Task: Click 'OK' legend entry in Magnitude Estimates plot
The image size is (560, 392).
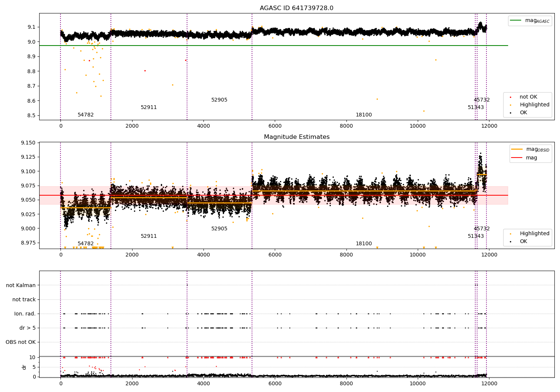Action: [519, 242]
